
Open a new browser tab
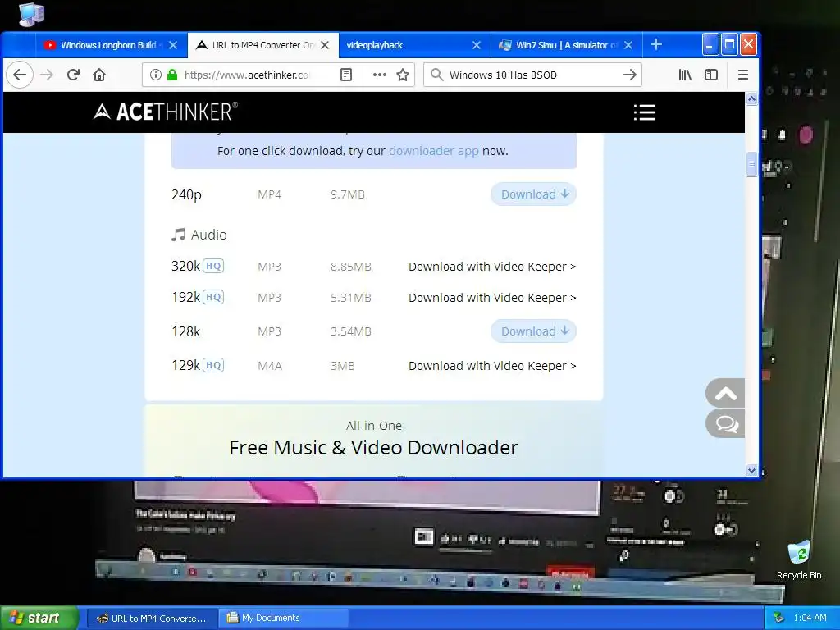point(655,45)
